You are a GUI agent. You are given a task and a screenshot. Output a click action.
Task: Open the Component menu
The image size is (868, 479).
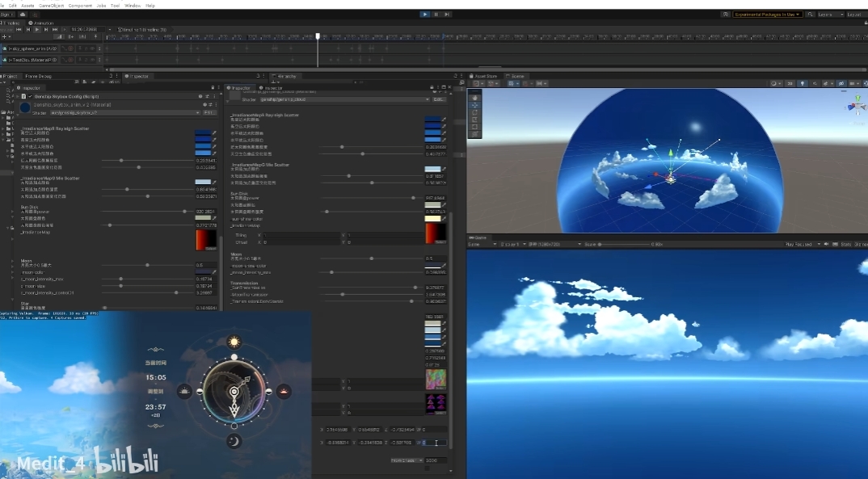tap(80, 6)
